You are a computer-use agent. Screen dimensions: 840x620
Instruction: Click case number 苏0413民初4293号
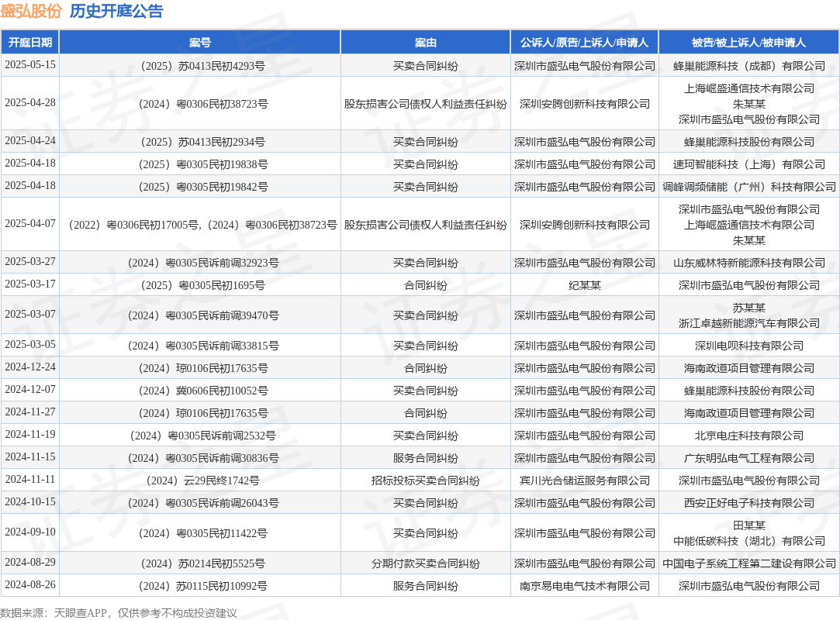(202, 66)
